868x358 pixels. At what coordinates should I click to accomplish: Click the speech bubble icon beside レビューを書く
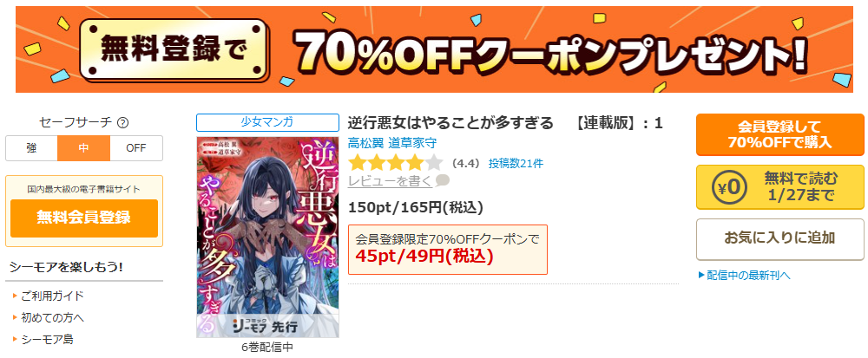coord(443,180)
